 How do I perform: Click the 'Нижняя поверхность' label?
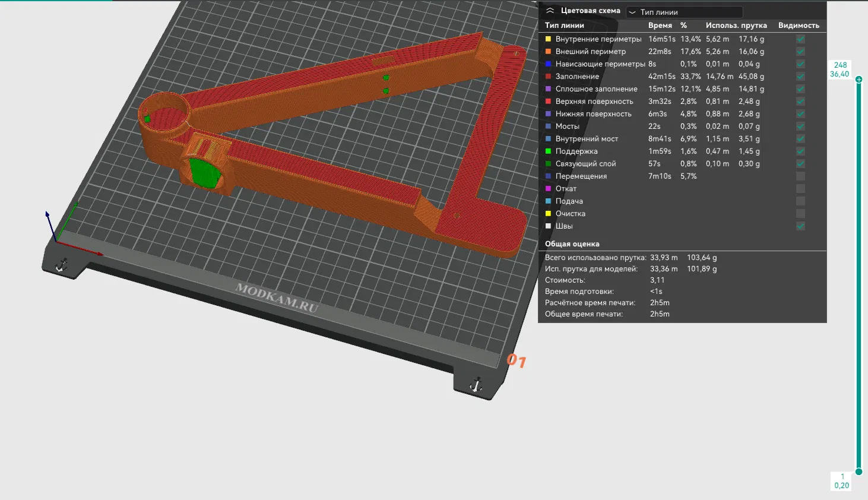pyautogui.click(x=594, y=114)
